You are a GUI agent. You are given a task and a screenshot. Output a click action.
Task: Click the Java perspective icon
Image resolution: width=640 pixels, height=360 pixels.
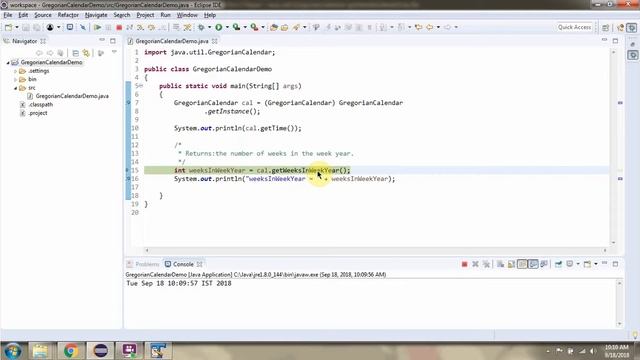(x=621, y=27)
